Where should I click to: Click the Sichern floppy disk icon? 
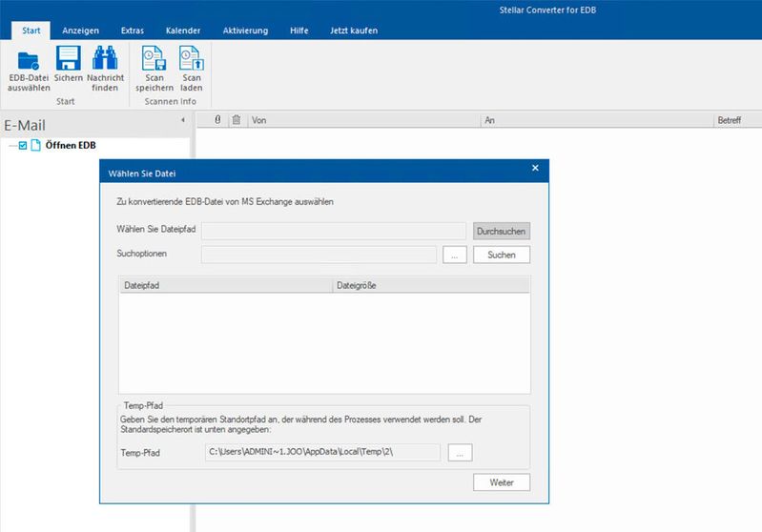pyautogui.click(x=68, y=58)
